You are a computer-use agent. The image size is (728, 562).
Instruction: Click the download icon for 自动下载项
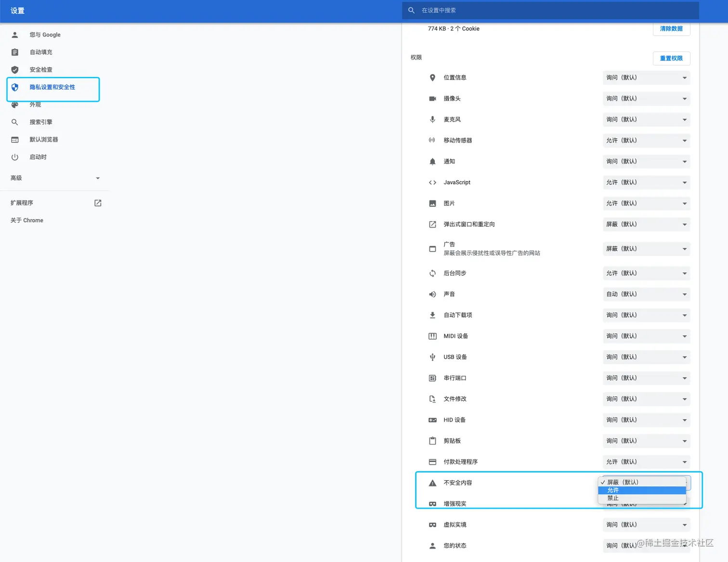432,315
